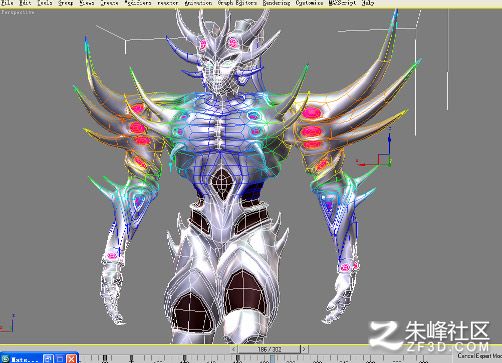Open the Views menu
502x363 pixels.
87,3
